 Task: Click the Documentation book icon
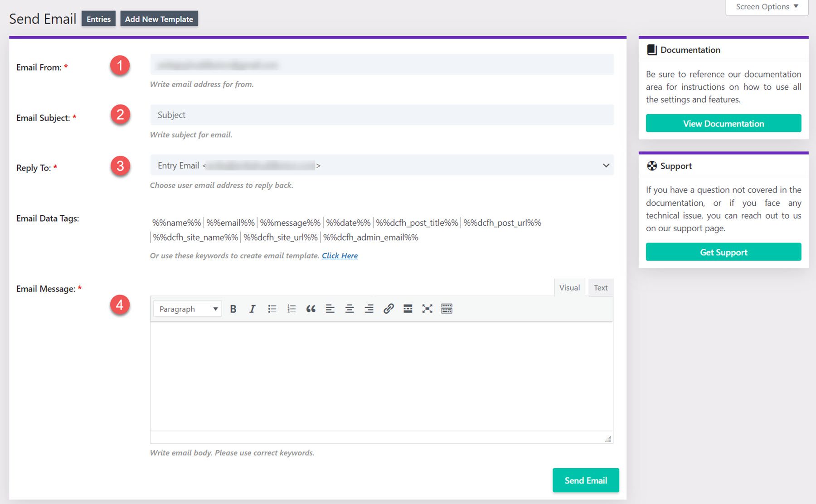coord(652,49)
